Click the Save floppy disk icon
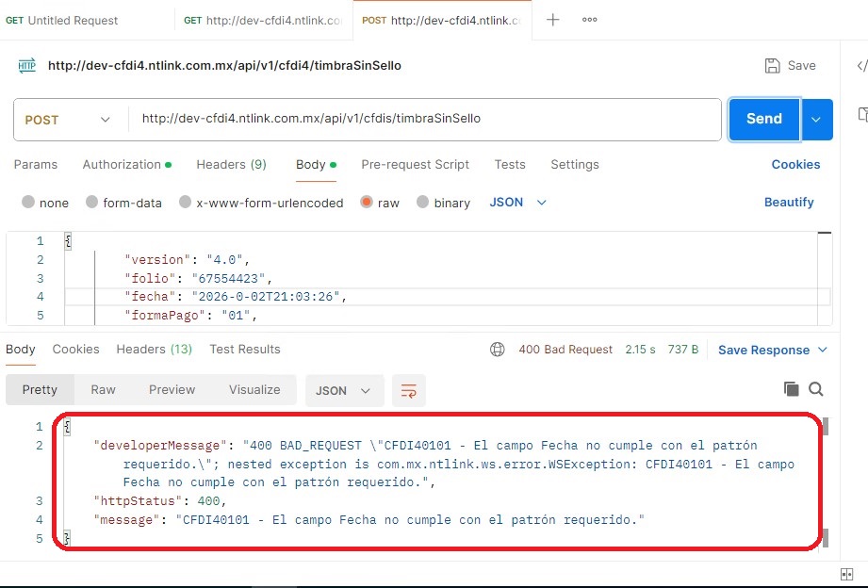 coord(772,65)
